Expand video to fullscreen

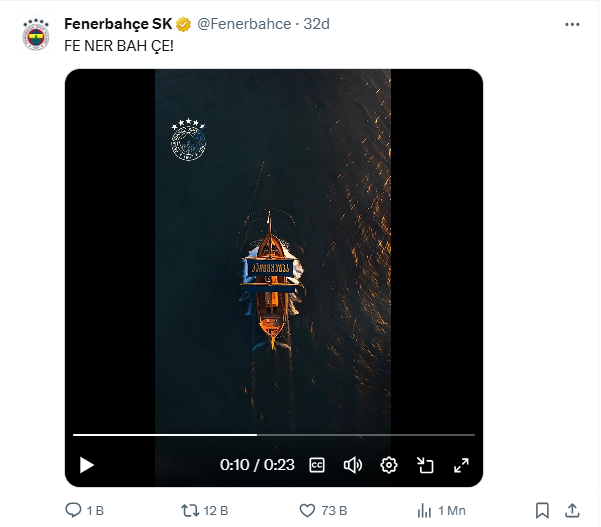[x=461, y=465]
